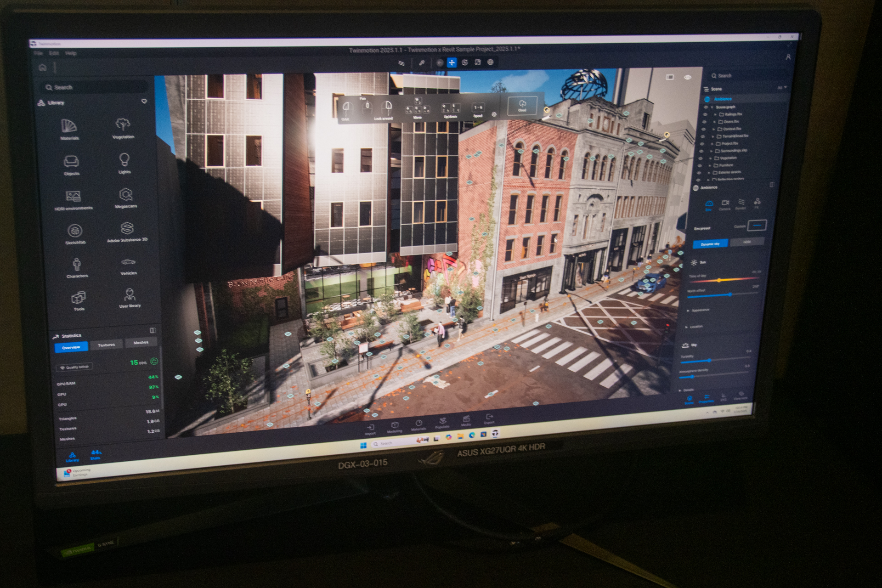Viewport: 882px width, 588px height.
Task: Click the Quality setup button
Action: coord(74,367)
